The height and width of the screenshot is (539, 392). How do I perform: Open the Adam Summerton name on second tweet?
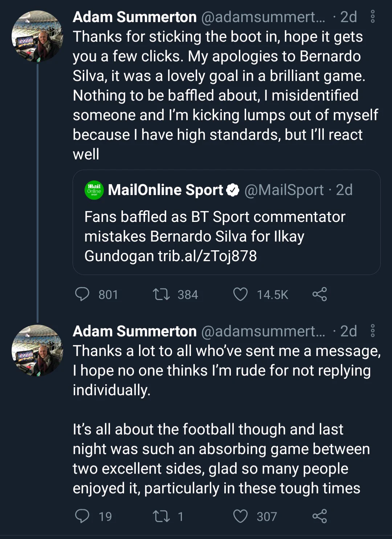point(135,331)
